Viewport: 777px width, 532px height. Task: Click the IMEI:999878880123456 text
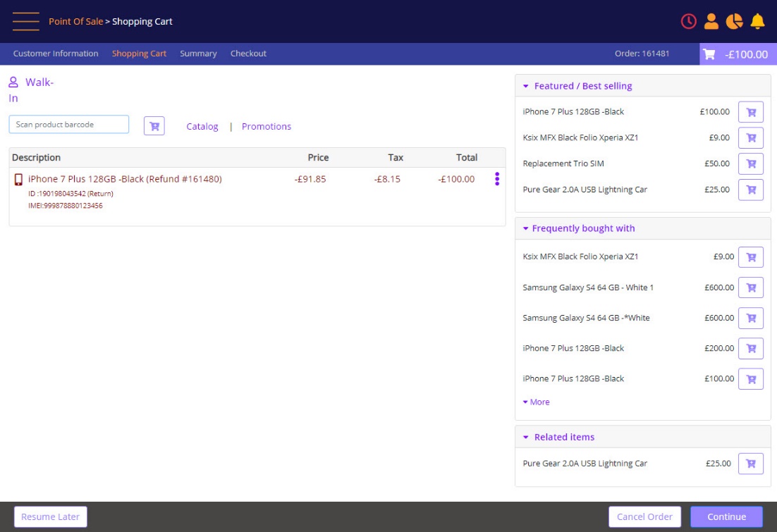tap(66, 206)
